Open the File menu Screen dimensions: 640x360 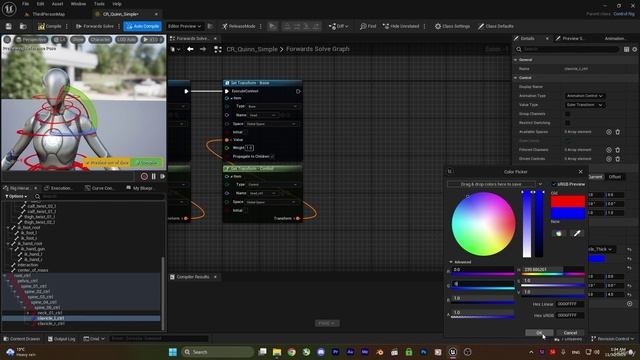click(25, 4)
